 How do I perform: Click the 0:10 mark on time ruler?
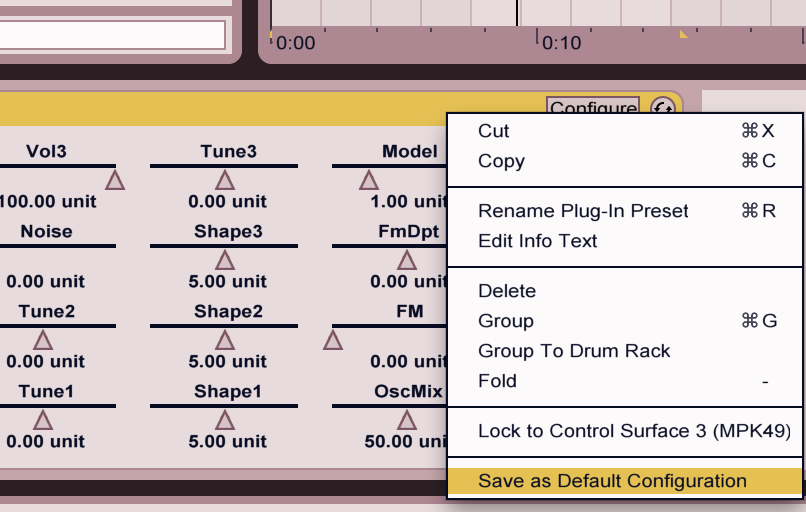561,43
